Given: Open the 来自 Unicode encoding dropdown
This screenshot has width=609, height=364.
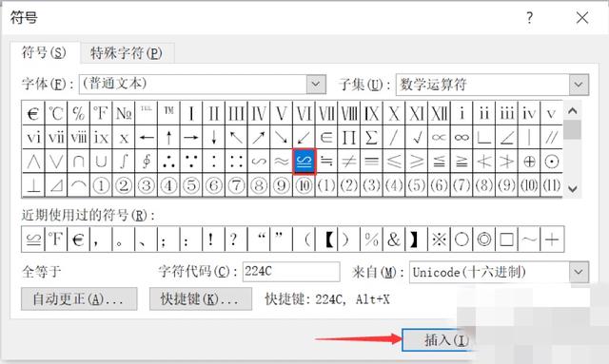Looking at the screenshot, I should 579,272.
